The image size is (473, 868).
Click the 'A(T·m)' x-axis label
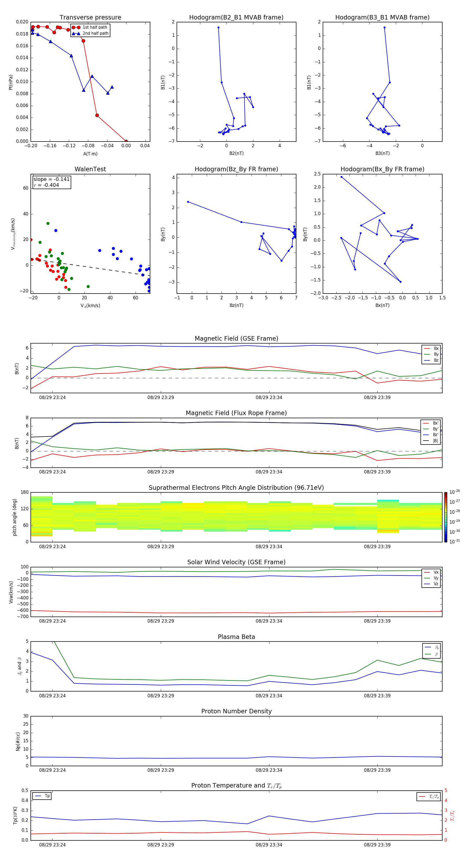tap(90, 154)
